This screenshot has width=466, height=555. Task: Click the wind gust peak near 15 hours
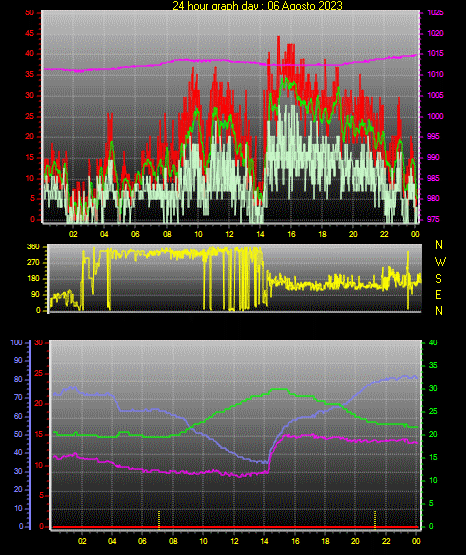(x=278, y=37)
